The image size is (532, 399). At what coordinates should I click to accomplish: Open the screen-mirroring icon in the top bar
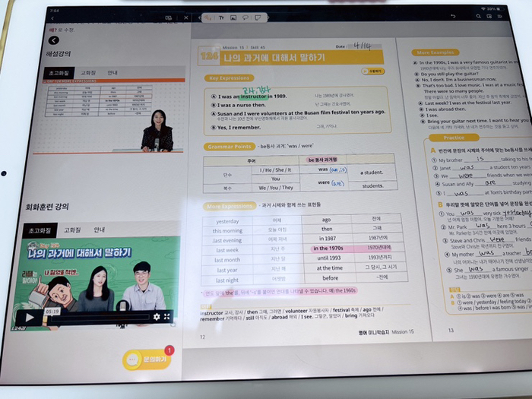coord(169,18)
